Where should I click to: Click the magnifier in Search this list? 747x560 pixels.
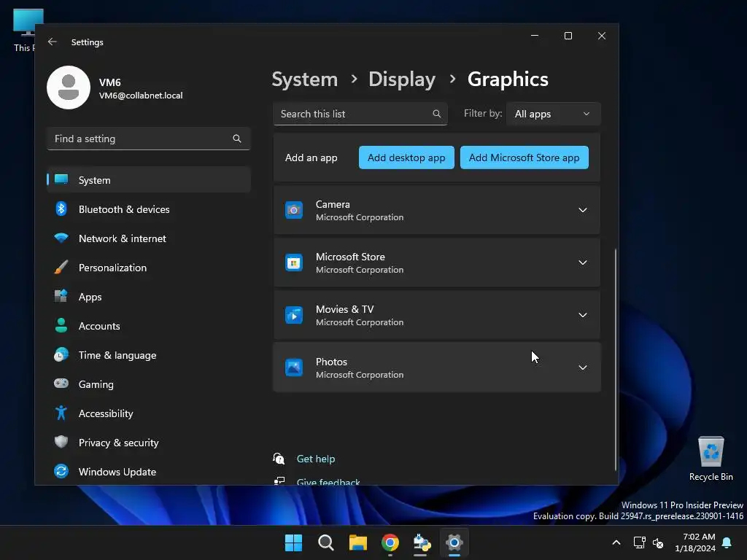point(436,114)
